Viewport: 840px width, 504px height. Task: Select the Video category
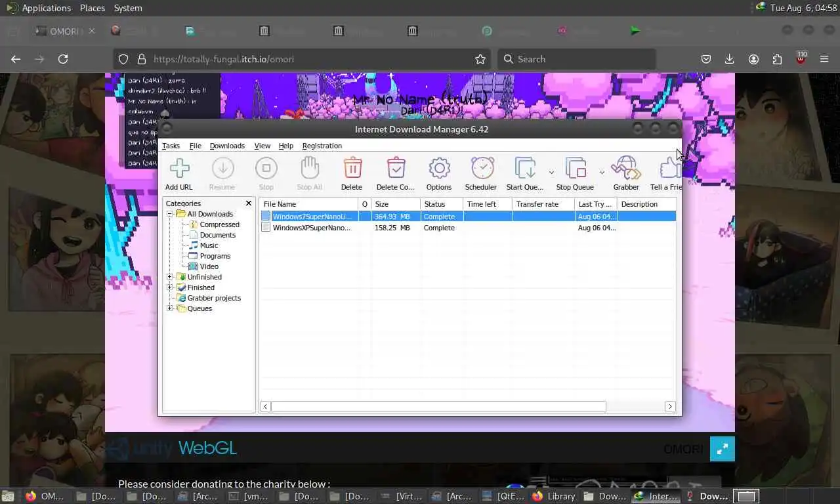coord(209,266)
